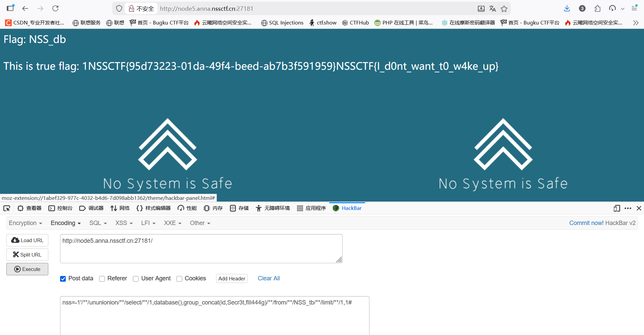
Task: Switch to 内存 memory tab
Action: click(213, 208)
